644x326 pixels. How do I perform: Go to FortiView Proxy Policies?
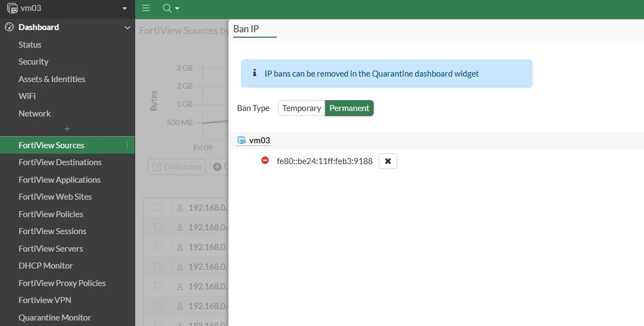coord(62,283)
